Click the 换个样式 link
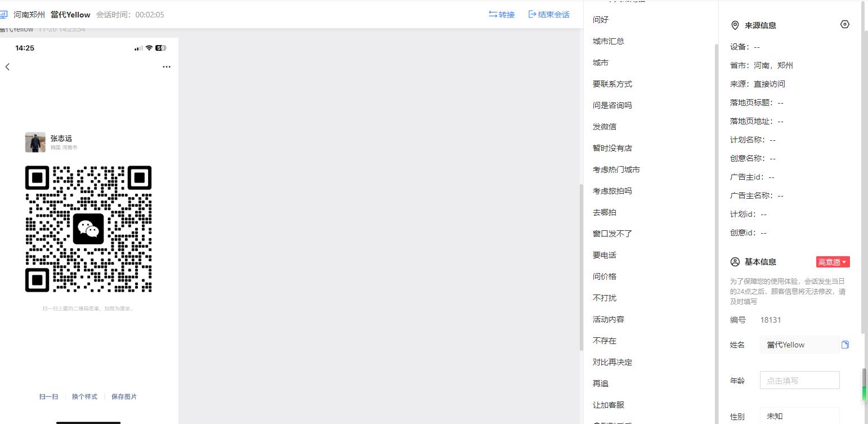Screen dimensions: 868x424 click(84, 397)
